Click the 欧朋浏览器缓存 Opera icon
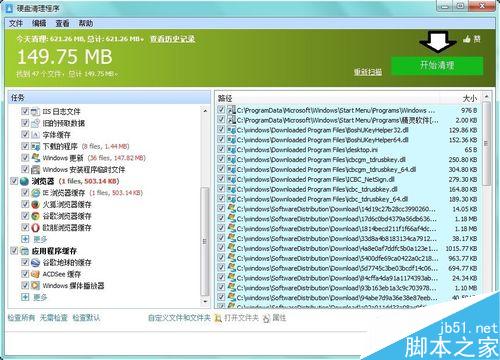Viewport: 500px width, 360px height. [35, 228]
